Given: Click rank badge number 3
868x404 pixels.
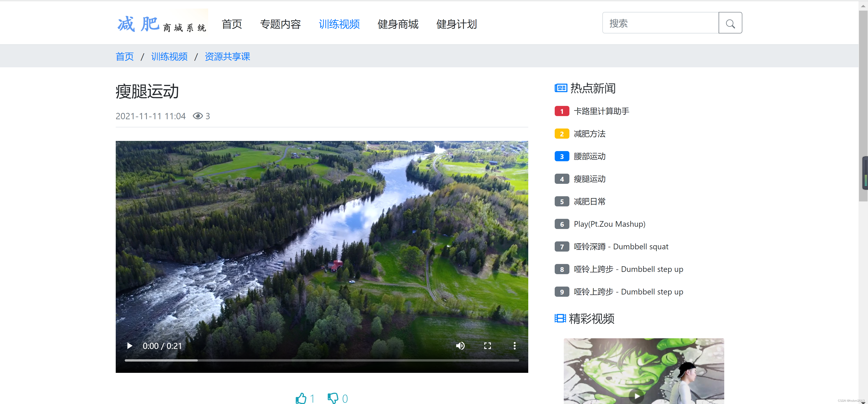Looking at the screenshot, I should [562, 156].
